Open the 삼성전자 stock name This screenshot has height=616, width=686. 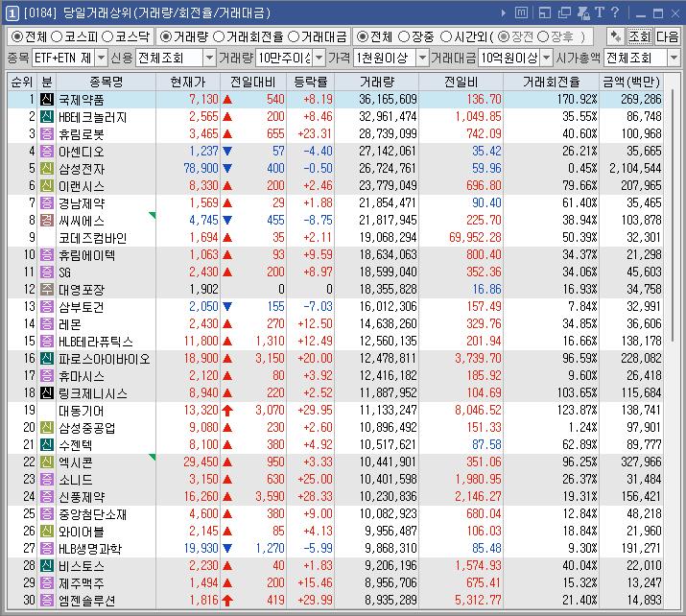click(82, 169)
